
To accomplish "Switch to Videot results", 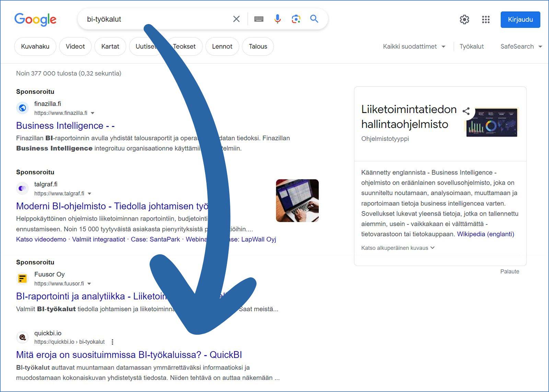I will [75, 46].
